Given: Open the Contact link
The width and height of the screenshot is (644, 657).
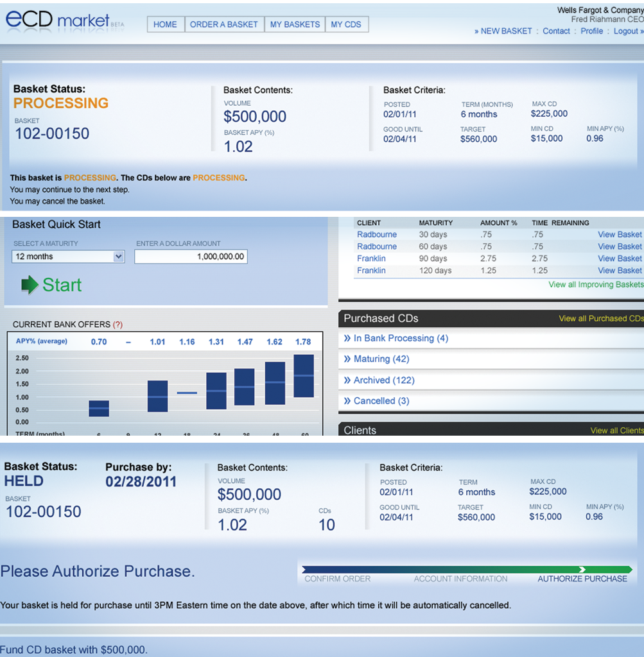Looking at the screenshot, I should [556, 31].
